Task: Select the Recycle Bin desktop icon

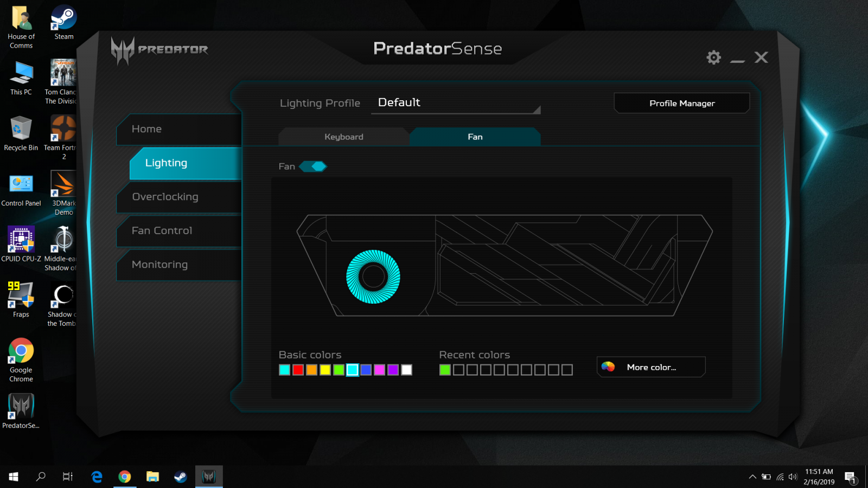Action: coord(21,134)
